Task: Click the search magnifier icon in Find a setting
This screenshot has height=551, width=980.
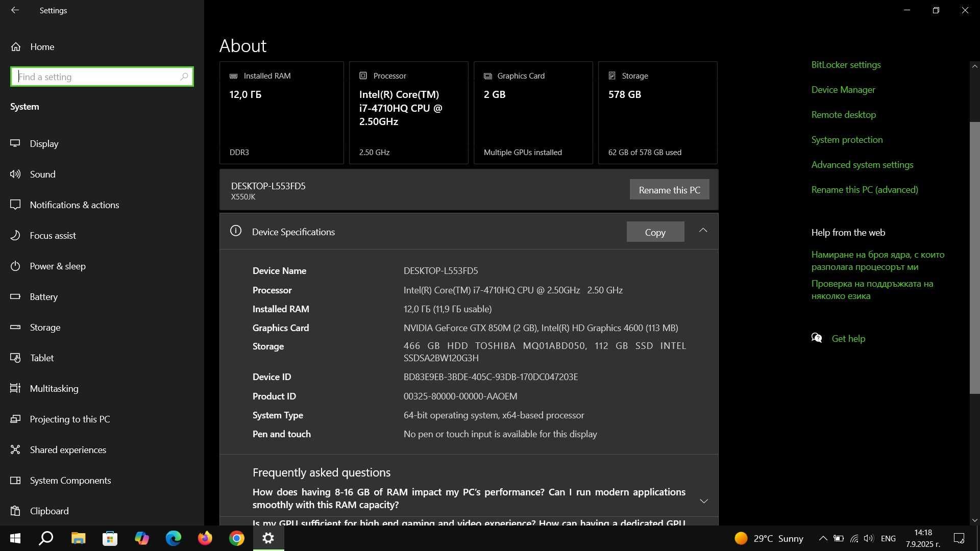Action: 184,77
